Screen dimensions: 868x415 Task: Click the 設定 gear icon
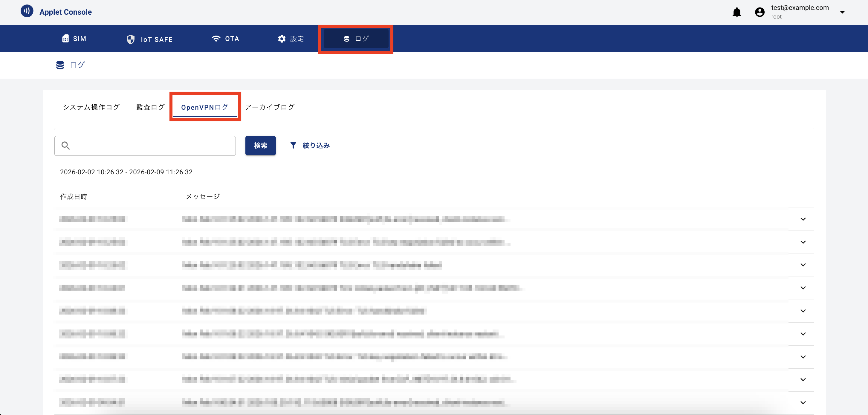coord(281,39)
